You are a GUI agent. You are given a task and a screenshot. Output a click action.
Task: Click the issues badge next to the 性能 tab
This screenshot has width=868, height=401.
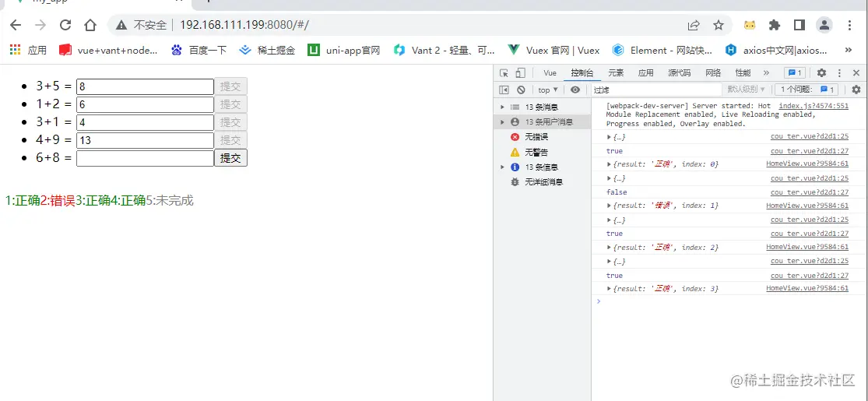click(x=795, y=73)
